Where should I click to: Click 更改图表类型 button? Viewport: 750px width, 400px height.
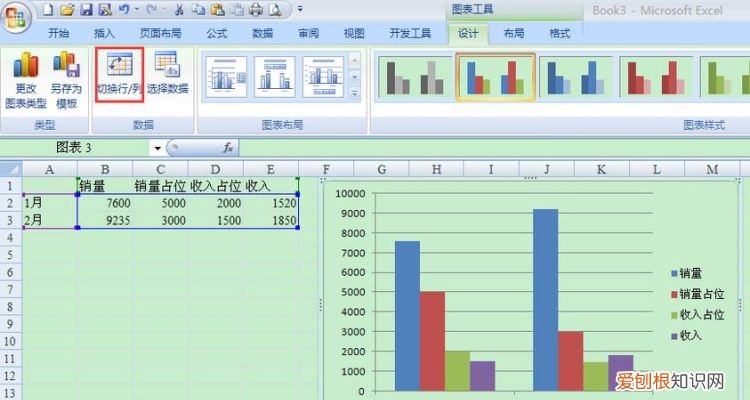coord(26,80)
